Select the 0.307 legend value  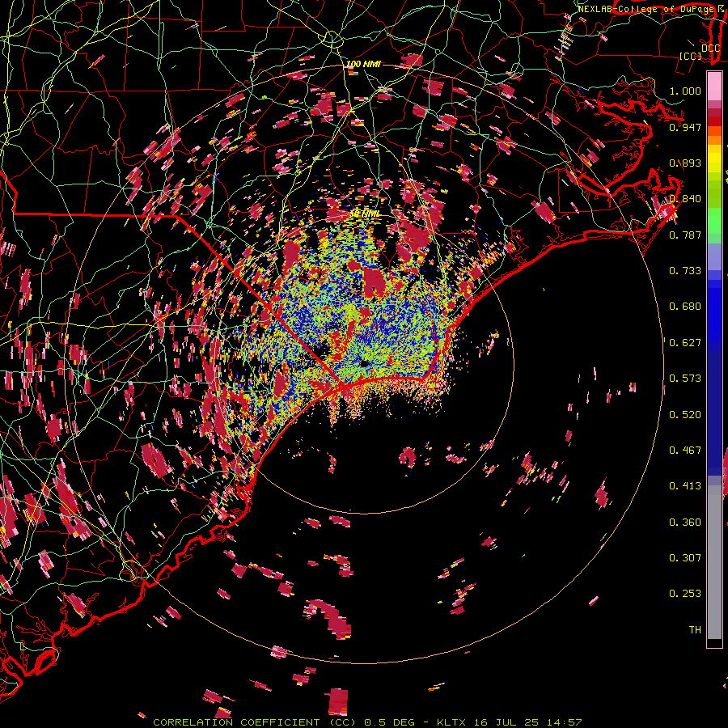[685, 558]
